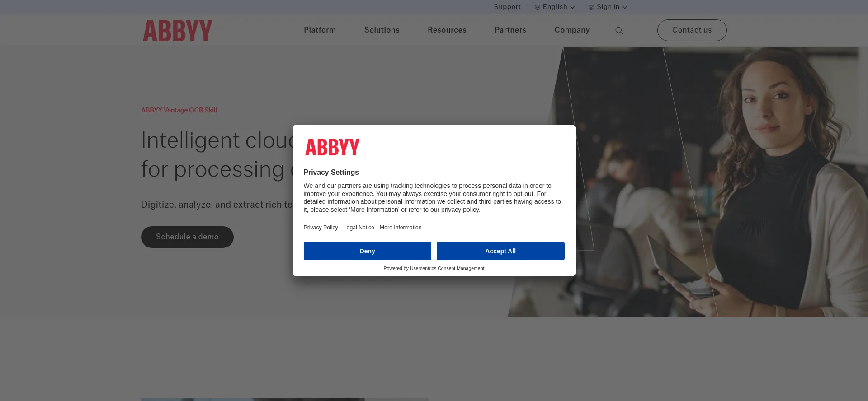Click the Privacy Settings heading

331,173
